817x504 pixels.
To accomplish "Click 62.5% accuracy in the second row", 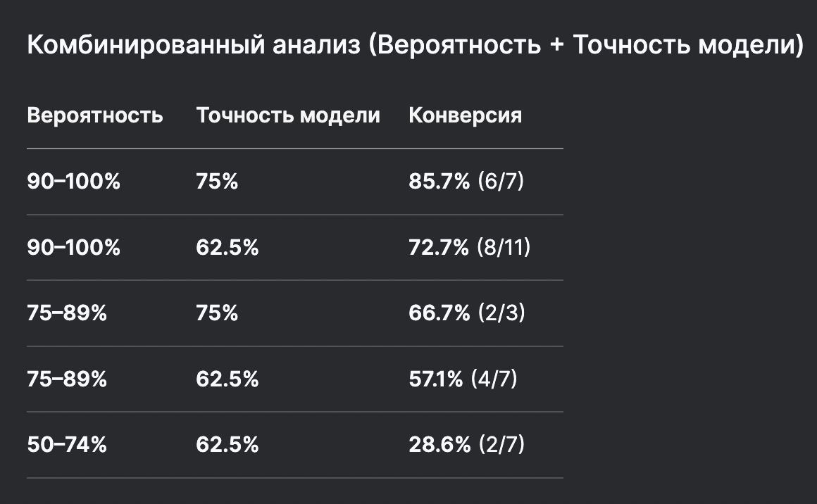I will click(x=227, y=247).
